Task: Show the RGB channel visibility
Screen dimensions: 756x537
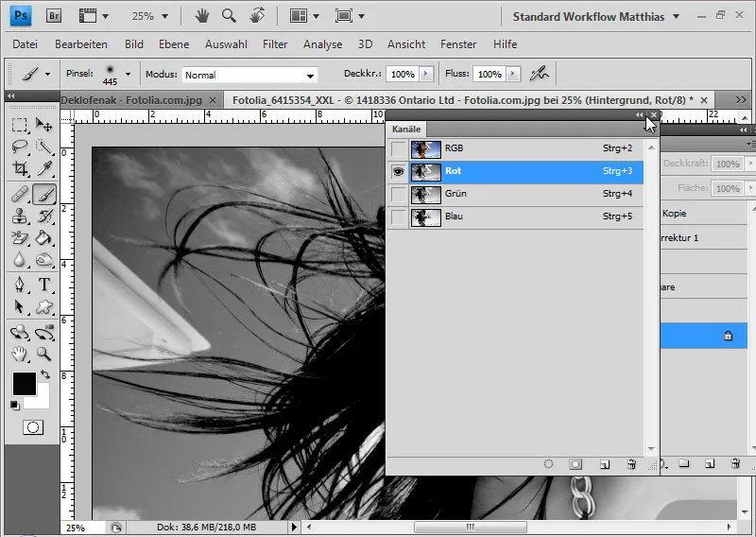Action: [398, 148]
